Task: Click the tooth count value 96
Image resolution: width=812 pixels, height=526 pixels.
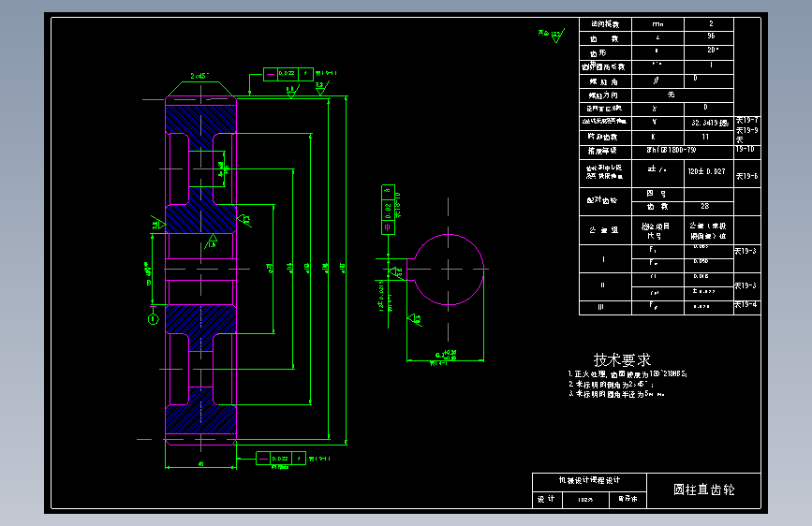Action: pyautogui.click(x=711, y=37)
